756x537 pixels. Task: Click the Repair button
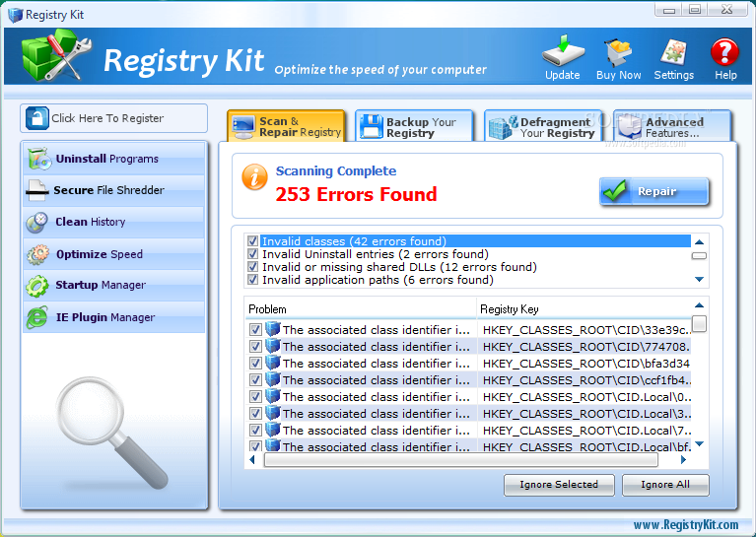(x=654, y=191)
